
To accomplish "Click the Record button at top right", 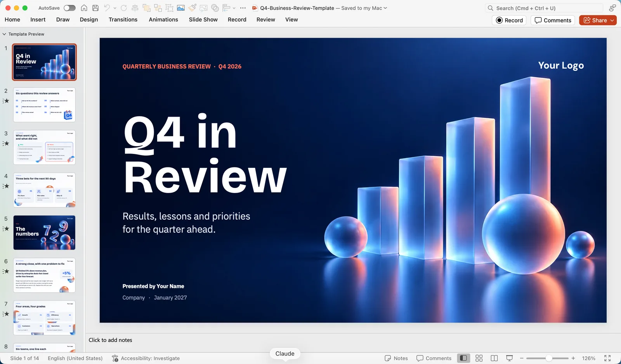I will pyautogui.click(x=509, y=20).
